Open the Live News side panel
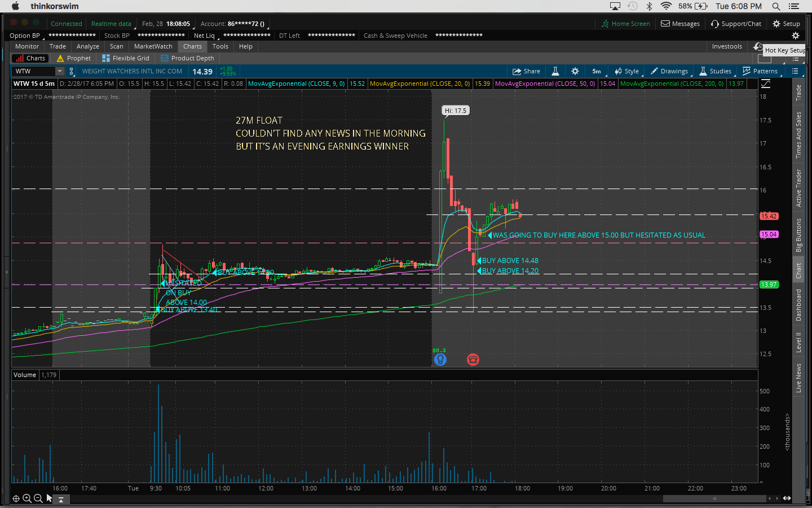Screen dimensions: 812x508 (x=798, y=378)
